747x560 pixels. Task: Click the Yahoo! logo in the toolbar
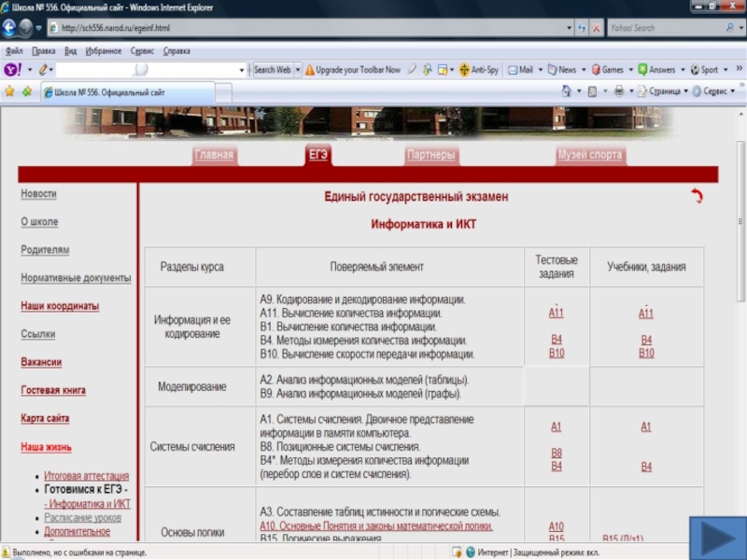pyautogui.click(x=12, y=70)
